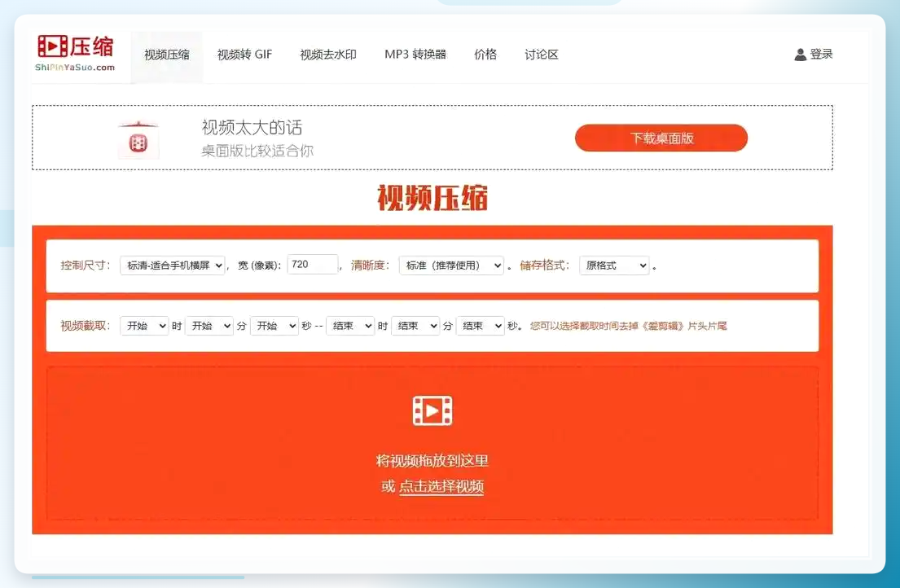
Task: Click the 下载桌面版 button
Action: point(661,138)
